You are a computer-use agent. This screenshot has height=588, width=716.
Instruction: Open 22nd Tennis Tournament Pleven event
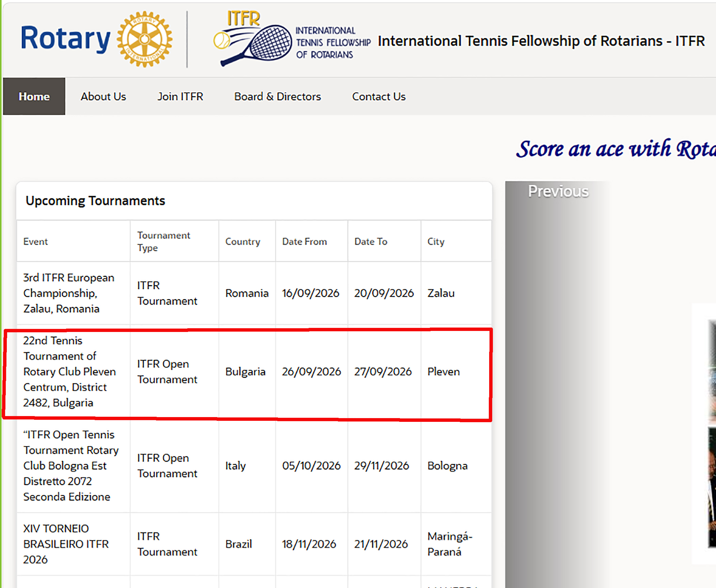click(69, 371)
